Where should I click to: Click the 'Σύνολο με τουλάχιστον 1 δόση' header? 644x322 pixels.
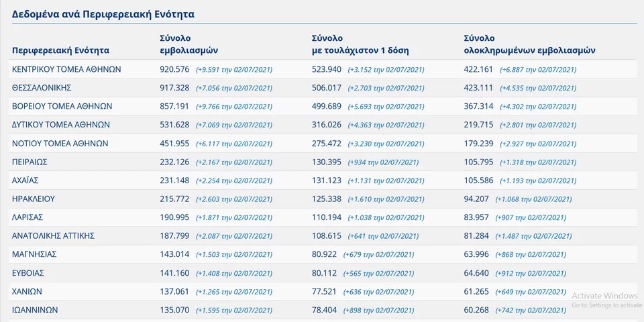click(360, 44)
